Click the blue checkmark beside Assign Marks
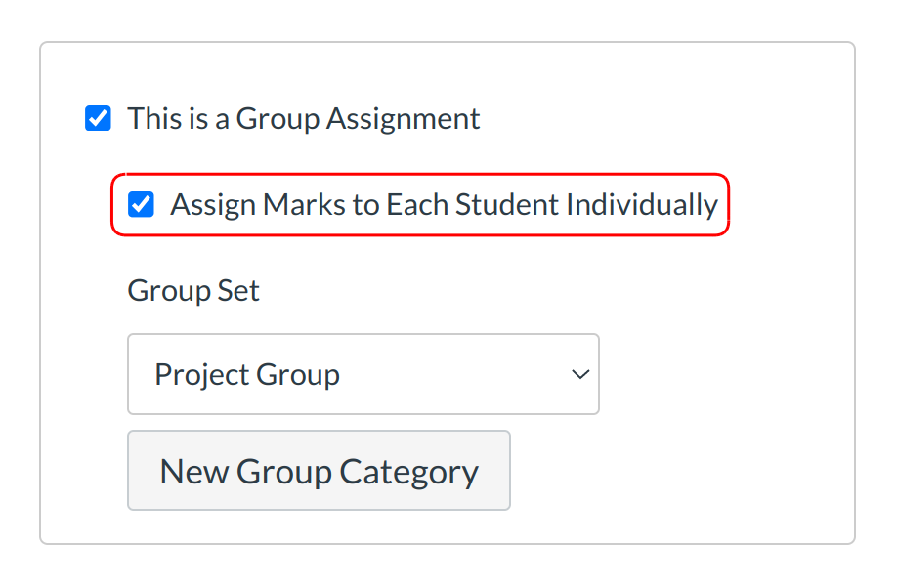897x588 pixels. tap(142, 205)
